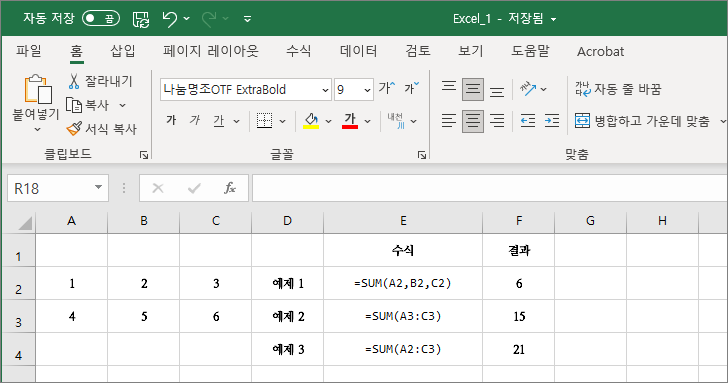The width and height of the screenshot is (728, 383).
Task: Decrease font size with 가 down icon
Action: click(x=411, y=88)
